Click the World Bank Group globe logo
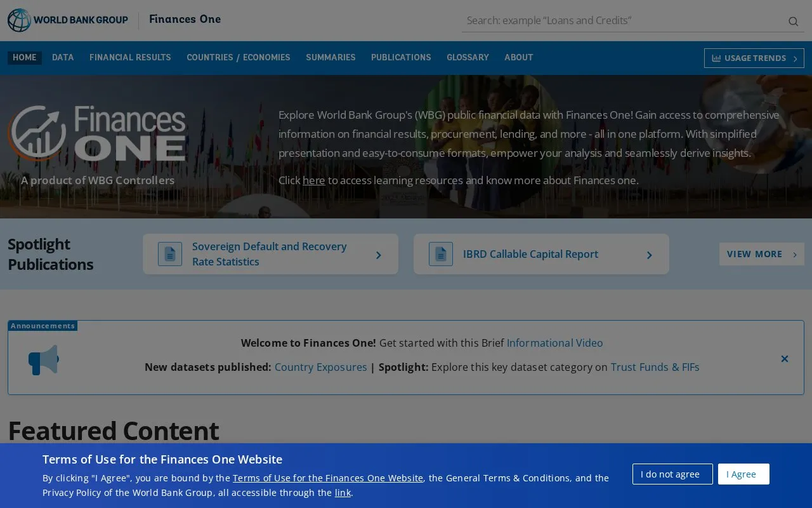The height and width of the screenshot is (508, 812). pos(19,20)
